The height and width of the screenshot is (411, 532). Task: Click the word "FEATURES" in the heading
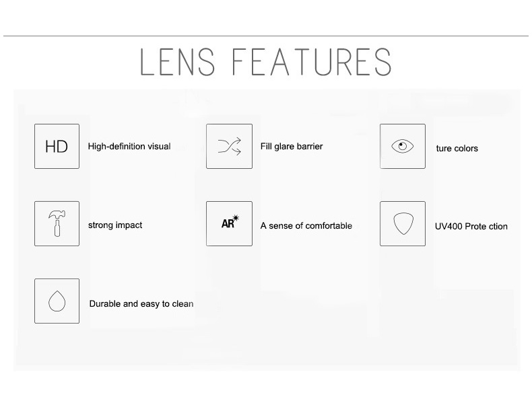311,61
